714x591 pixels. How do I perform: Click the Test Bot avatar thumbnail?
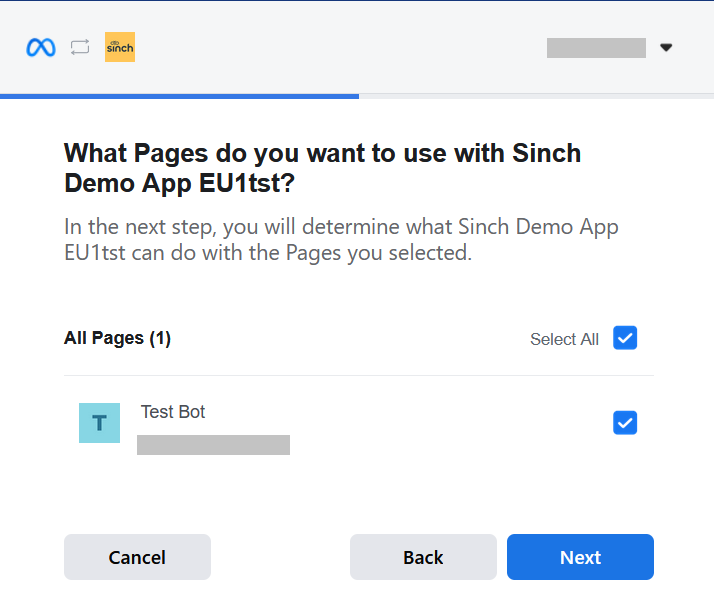click(x=99, y=423)
